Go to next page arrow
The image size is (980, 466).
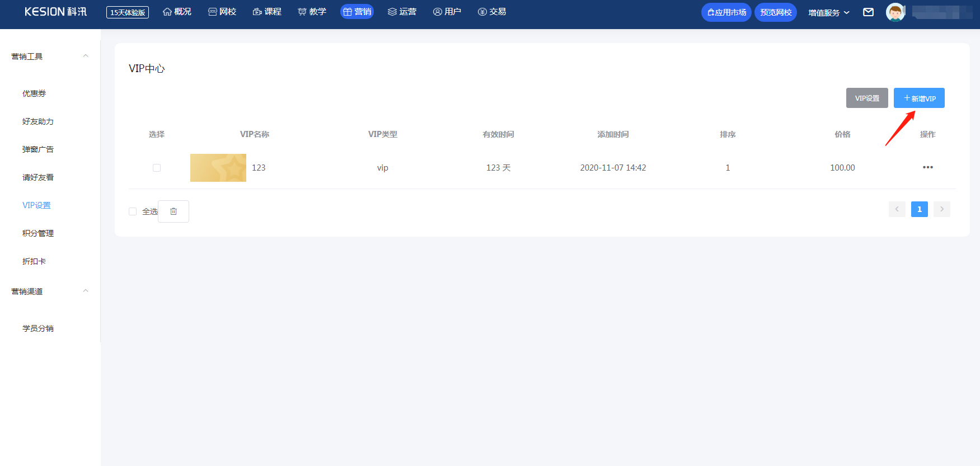pyautogui.click(x=941, y=209)
